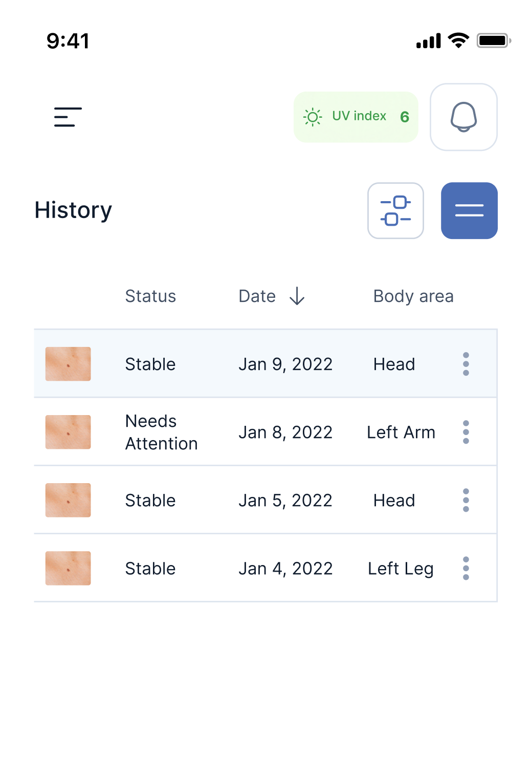Switch to list layout view

(x=469, y=211)
